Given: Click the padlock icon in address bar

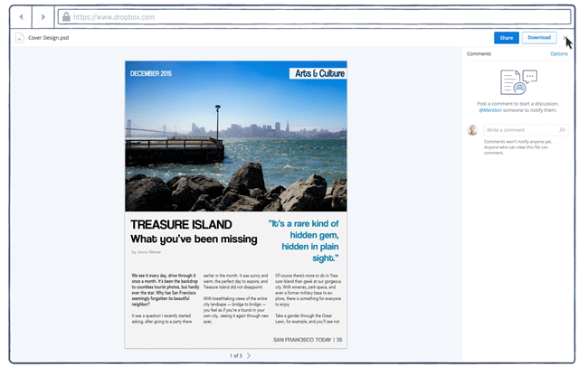Looking at the screenshot, I should tap(66, 17).
